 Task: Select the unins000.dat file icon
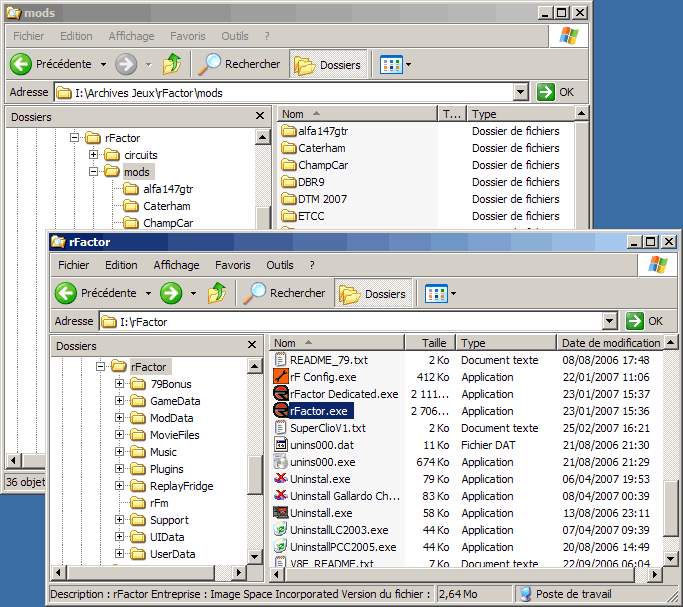point(281,444)
